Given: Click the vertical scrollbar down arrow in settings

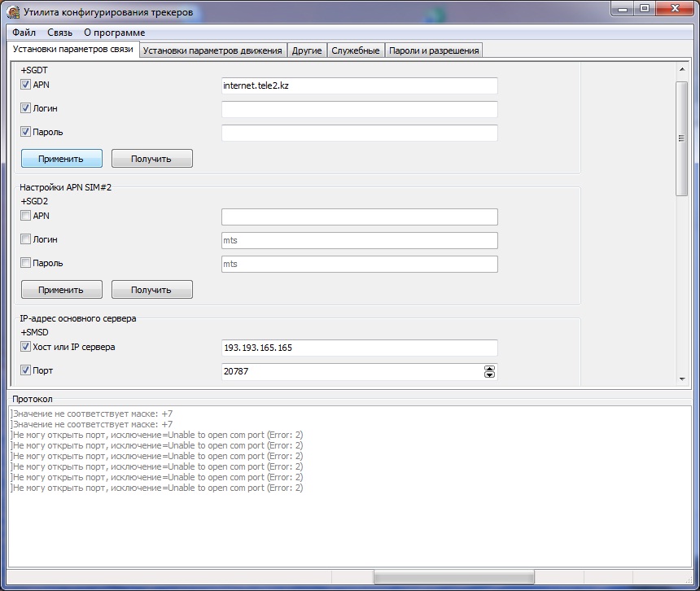Looking at the screenshot, I should point(682,379).
